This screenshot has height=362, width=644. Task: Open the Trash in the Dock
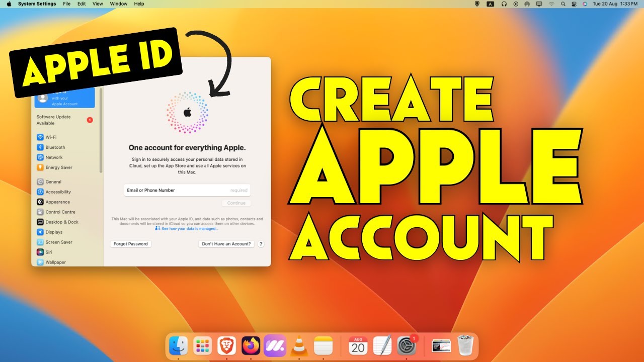click(465, 346)
